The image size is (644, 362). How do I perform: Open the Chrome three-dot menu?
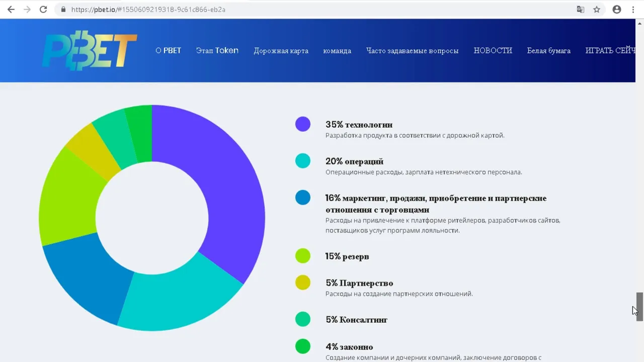pos(633,10)
